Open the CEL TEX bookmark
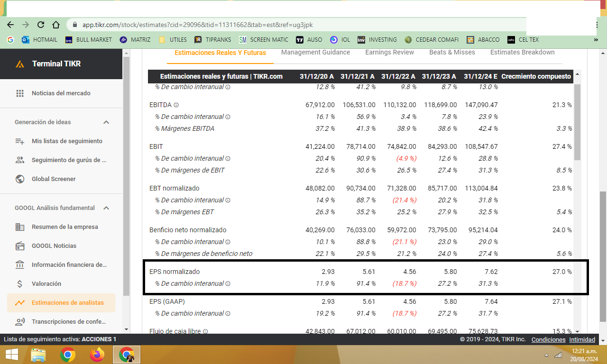The width and height of the screenshot is (607, 364). tap(523, 40)
